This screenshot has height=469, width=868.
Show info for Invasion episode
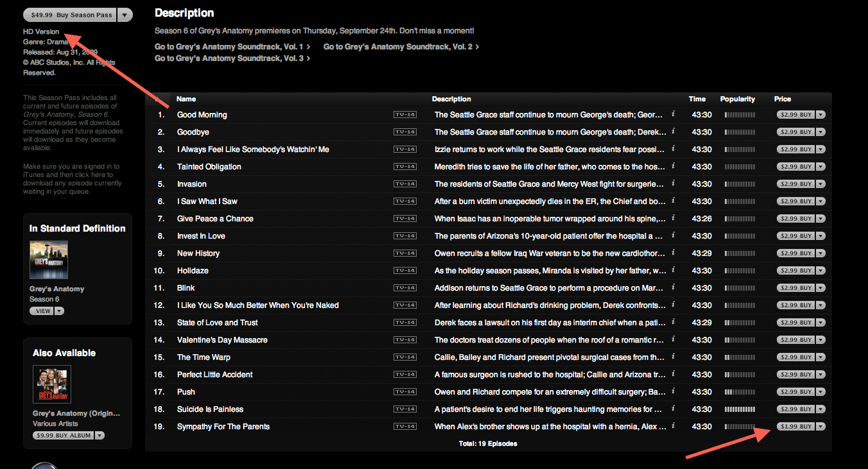pos(673,183)
